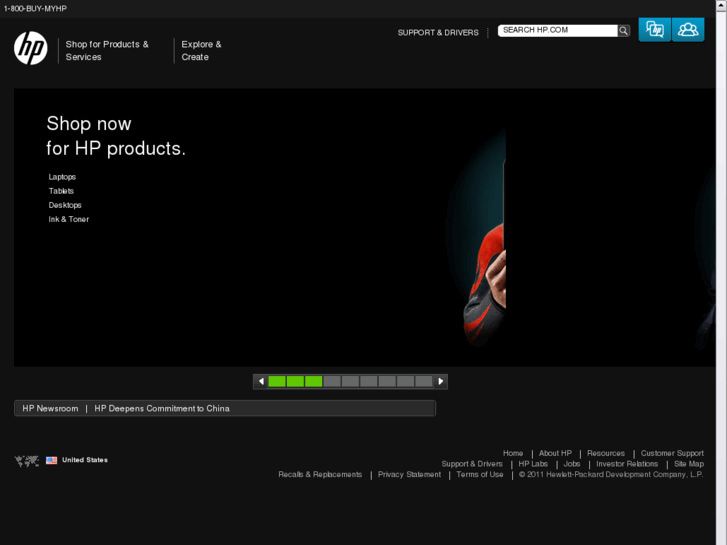Viewport: 727px width, 545px height.
Task: Go to previous slide with left arrow
Action: (x=261, y=381)
